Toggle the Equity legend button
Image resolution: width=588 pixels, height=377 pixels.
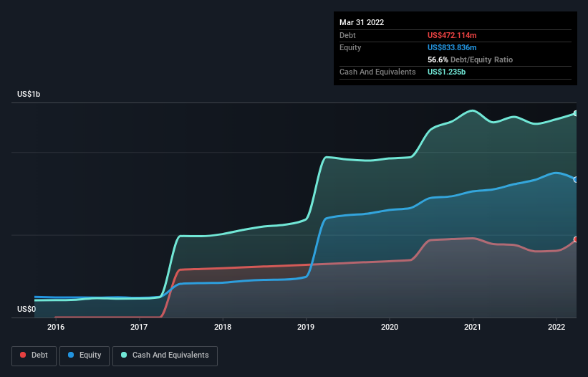coord(85,355)
